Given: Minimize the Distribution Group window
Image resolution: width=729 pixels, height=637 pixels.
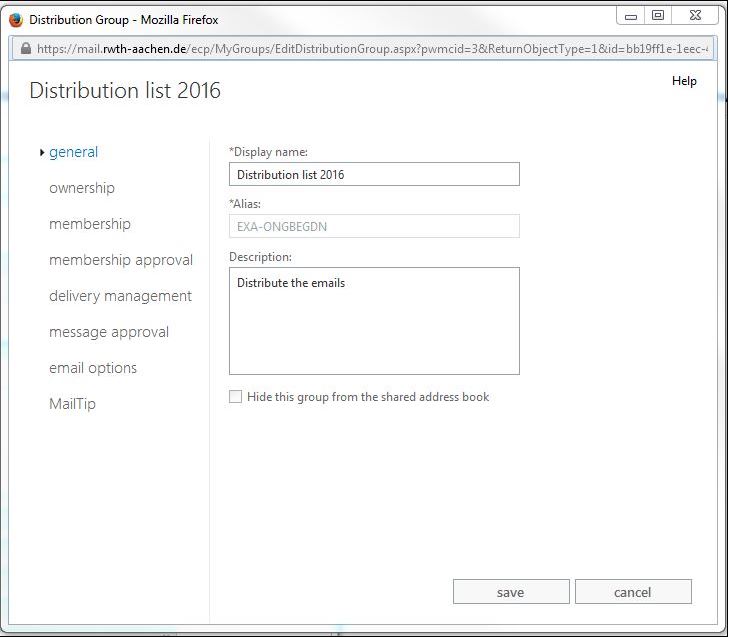Looking at the screenshot, I should (x=631, y=16).
